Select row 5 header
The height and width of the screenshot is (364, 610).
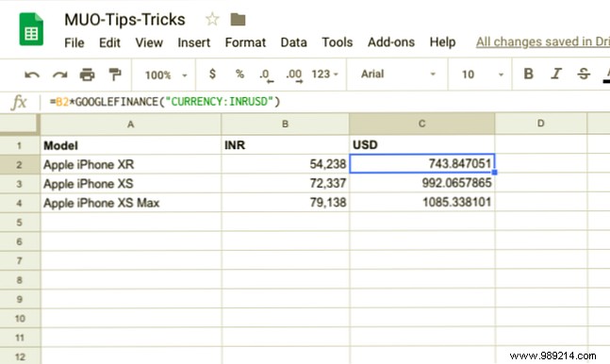point(20,223)
